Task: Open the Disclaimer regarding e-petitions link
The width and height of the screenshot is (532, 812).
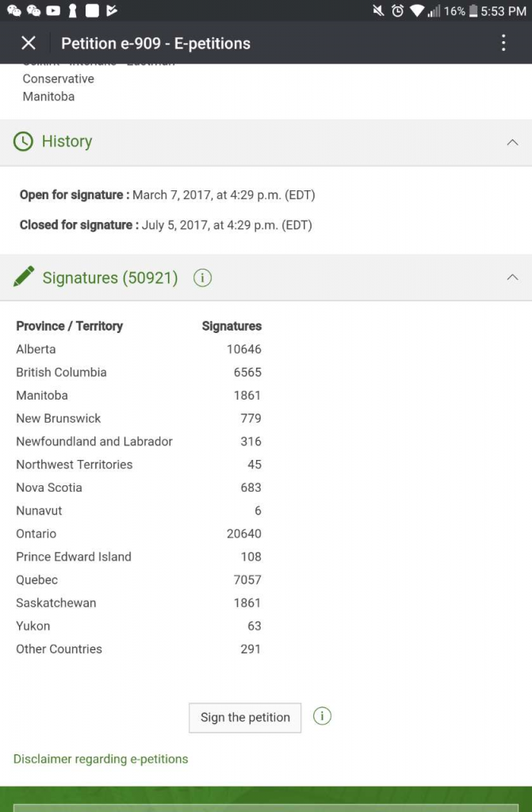Action: [101, 759]
